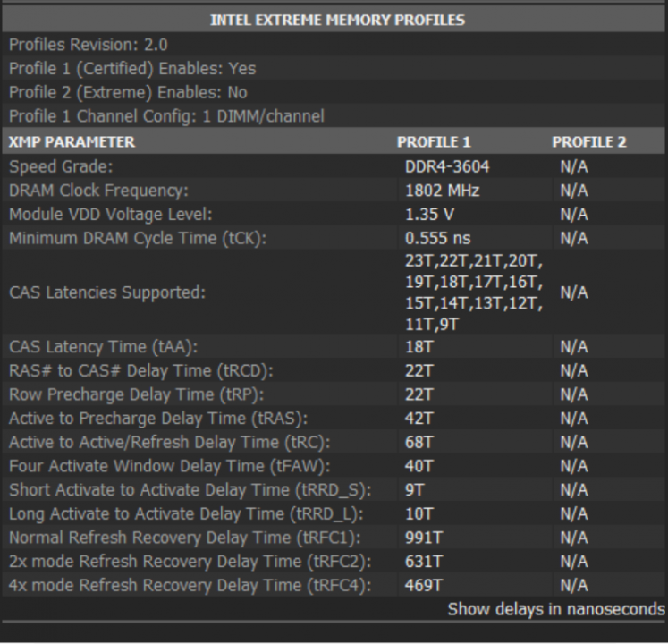Select the CAS Latencies Supported label
Image resolution: width=668 pixels, height=644 pixels.
[107, 292]
